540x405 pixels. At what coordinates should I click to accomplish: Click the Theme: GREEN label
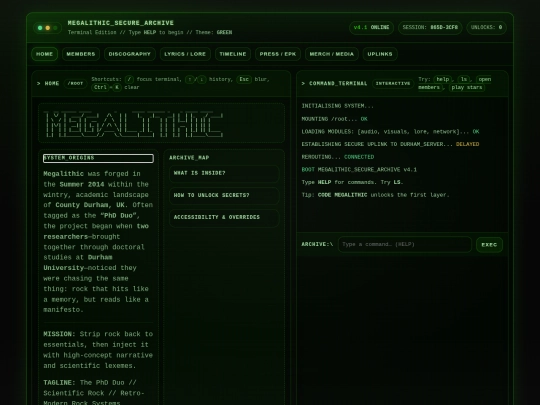coord(214,33)
